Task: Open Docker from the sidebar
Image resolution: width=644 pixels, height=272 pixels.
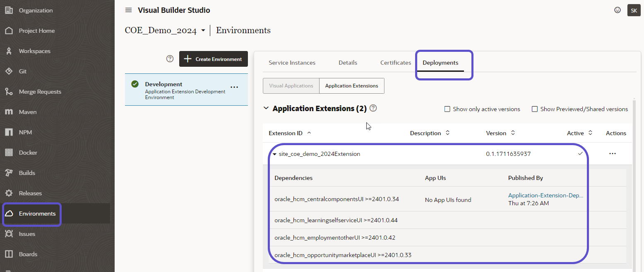Action: (x=28, y=153)
